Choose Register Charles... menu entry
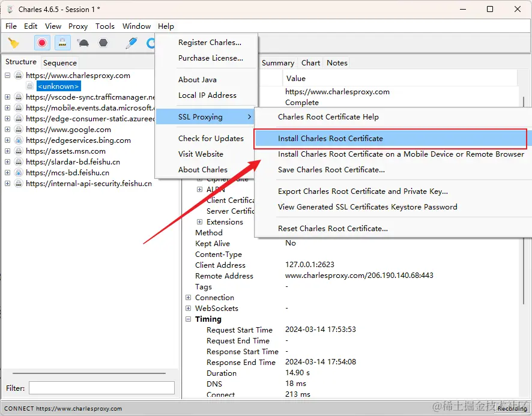The image size is (532, 416). pos(207,43)
